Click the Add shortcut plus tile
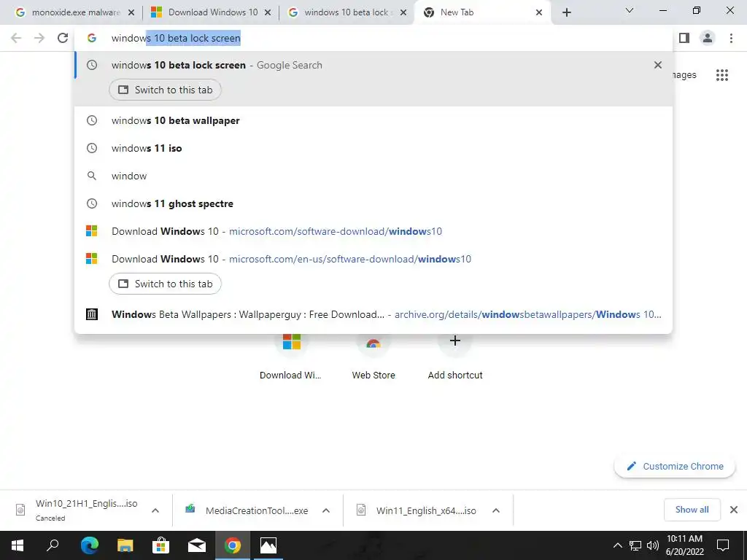This screenshot has height=560, width=747. coord(455,357)
